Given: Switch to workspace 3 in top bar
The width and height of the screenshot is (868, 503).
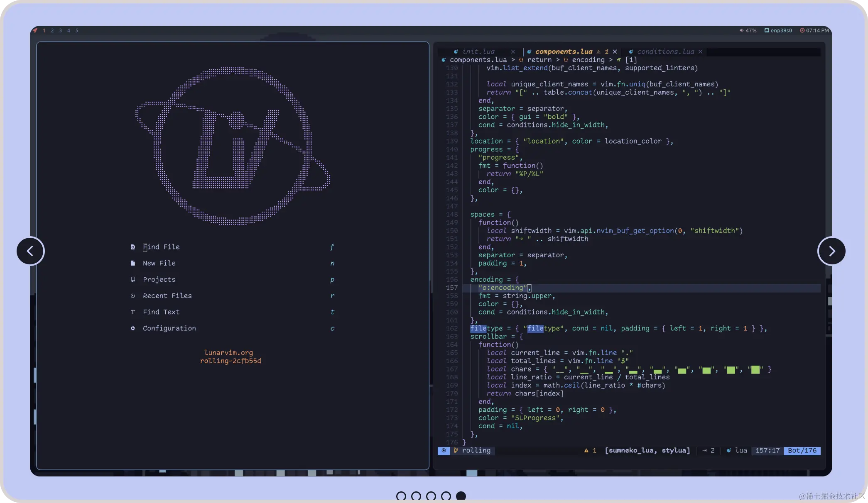Looking at the screenshot, I should tap(61, 30).
